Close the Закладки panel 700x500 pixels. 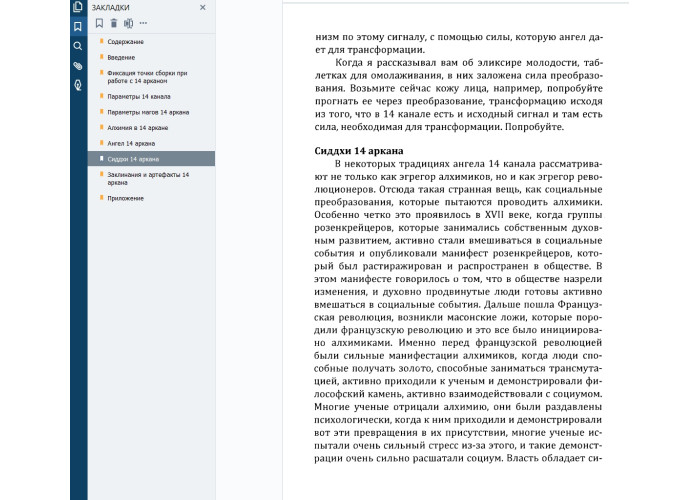203,7
